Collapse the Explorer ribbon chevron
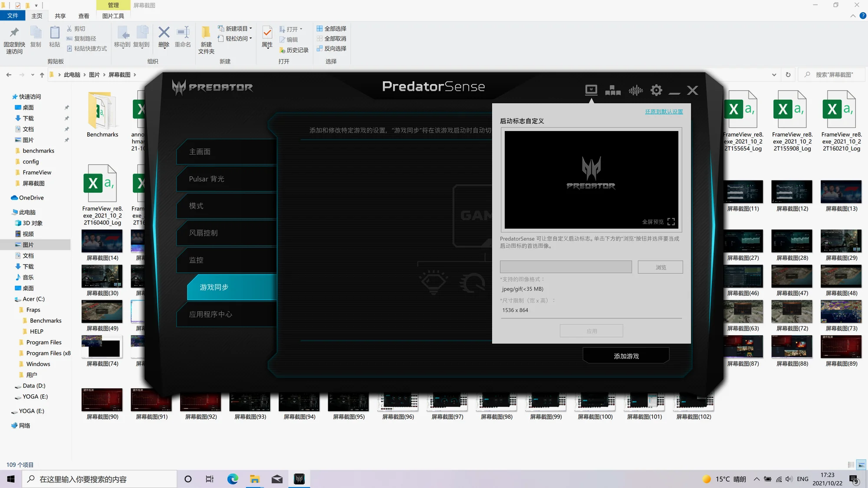The width and height of the screenshot is (868, 488). (853, 16)
